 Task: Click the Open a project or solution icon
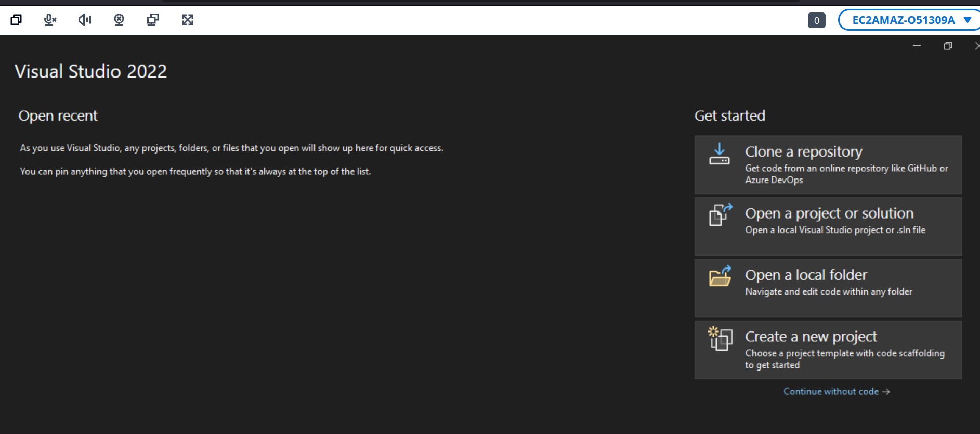click(721, 214)
